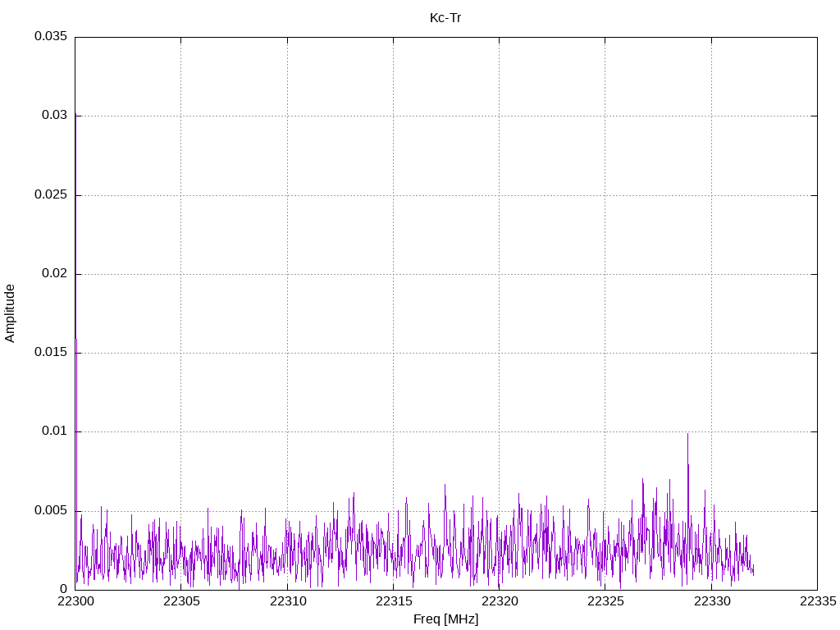Click the 22310 x-axis tick label

click(x=287, y=601)
